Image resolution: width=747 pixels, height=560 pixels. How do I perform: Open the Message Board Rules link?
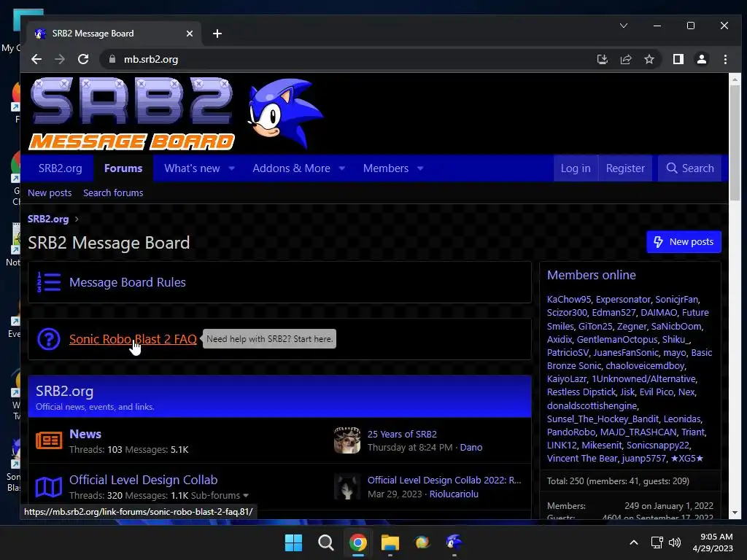pos(128,282)
